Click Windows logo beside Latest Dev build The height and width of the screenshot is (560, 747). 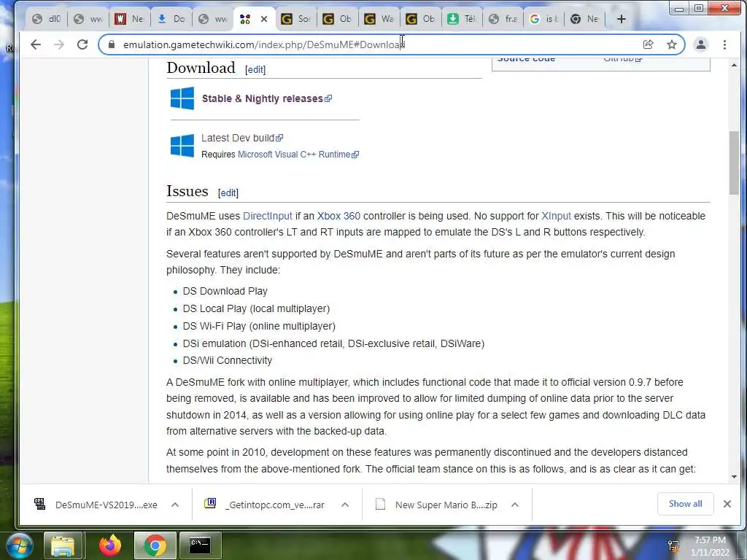pyautogui.click(x=182, y=145)
